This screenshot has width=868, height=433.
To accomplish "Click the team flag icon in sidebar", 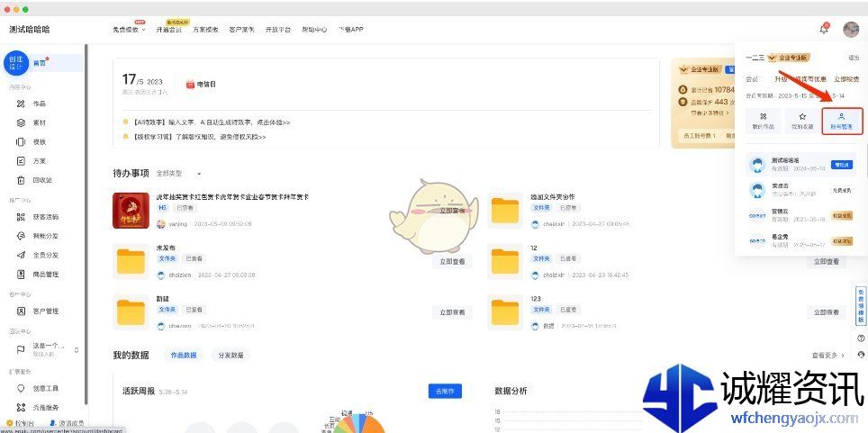I will pos(21,349).
